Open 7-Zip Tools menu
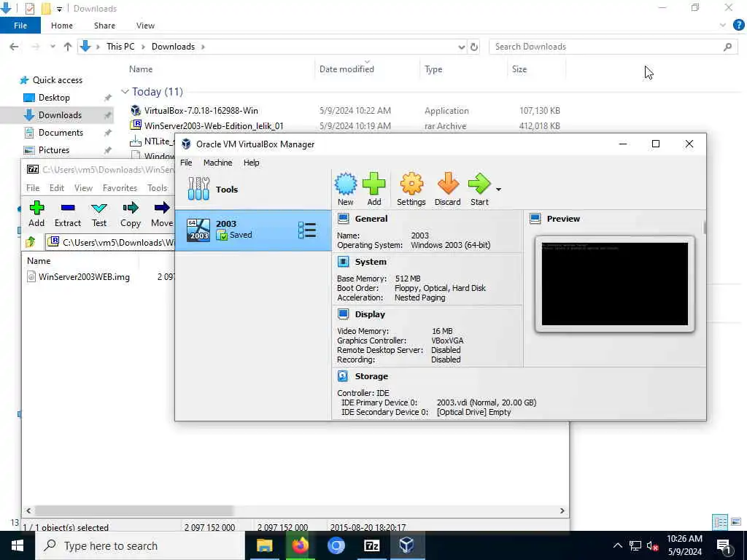 [157, 187]
